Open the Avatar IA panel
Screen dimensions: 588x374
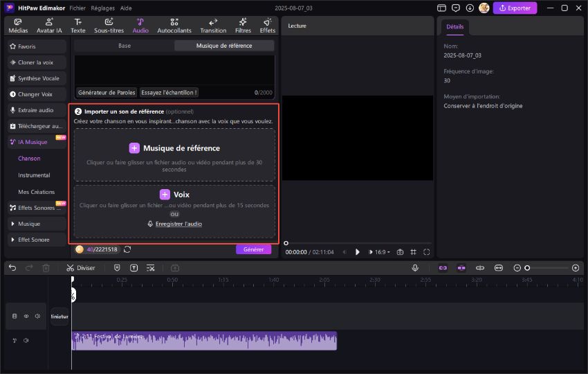49,26
